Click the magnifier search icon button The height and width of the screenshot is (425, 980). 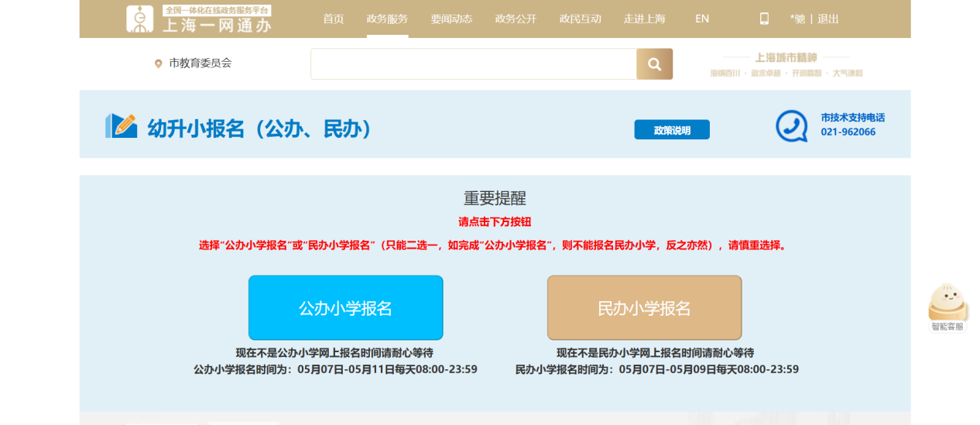point(654,64)
